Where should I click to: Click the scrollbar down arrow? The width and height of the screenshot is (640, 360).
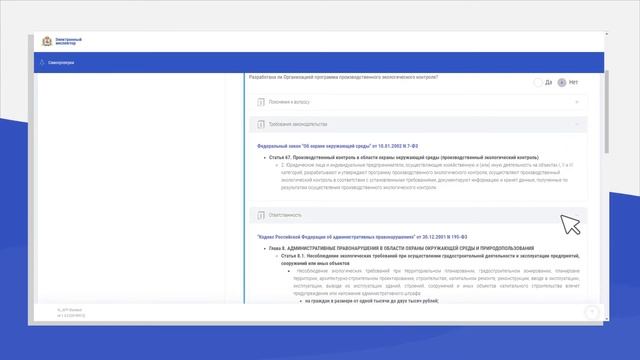coord(607,319)
